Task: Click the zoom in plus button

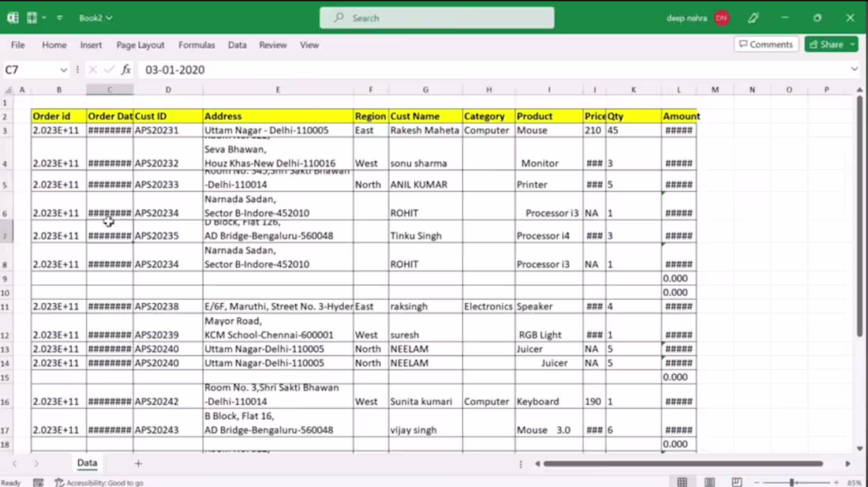Action: [x=836, y=482]
